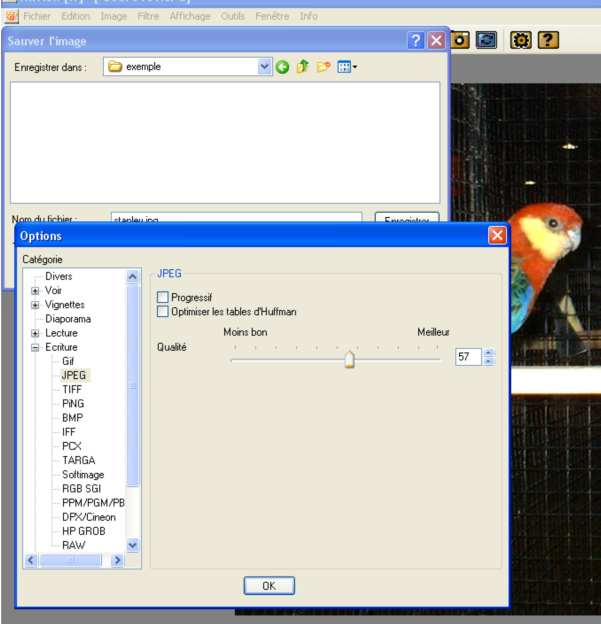Open the Enregistrer dans folder dropdown
Image resolution: width=601 pixels, height=624 pixels.
pyautogui.click(x=264, y=66)
